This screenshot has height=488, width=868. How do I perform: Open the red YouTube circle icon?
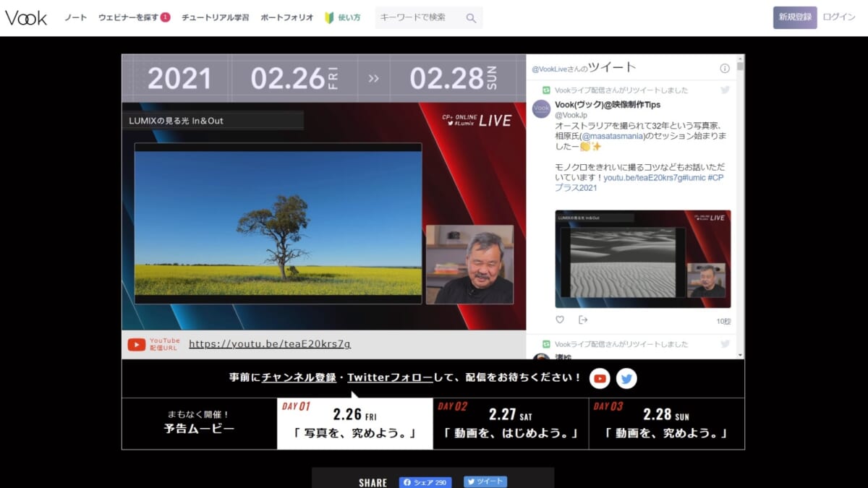(x=600, y=378)
